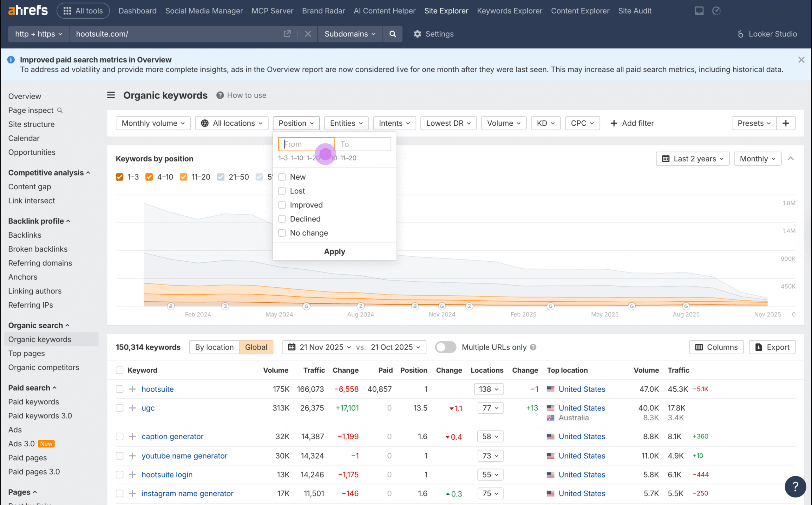
Task: Dismiss the paid search info banner
Action: pos(801,60)
